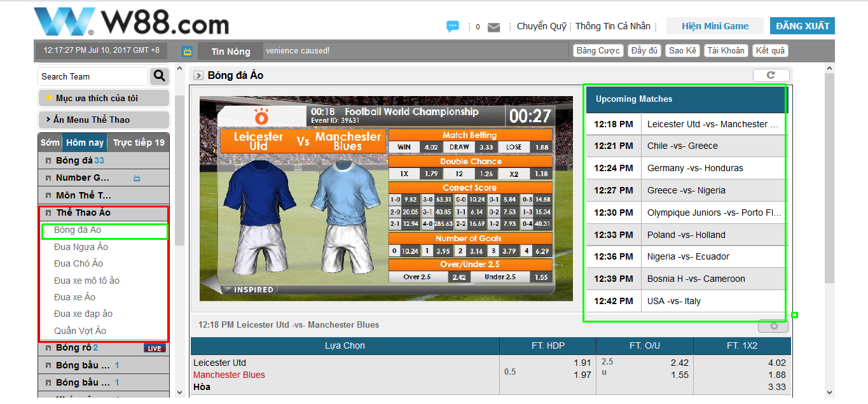
Task: Click the TV icon beside Tin Nóng
Action: [188, 51]
